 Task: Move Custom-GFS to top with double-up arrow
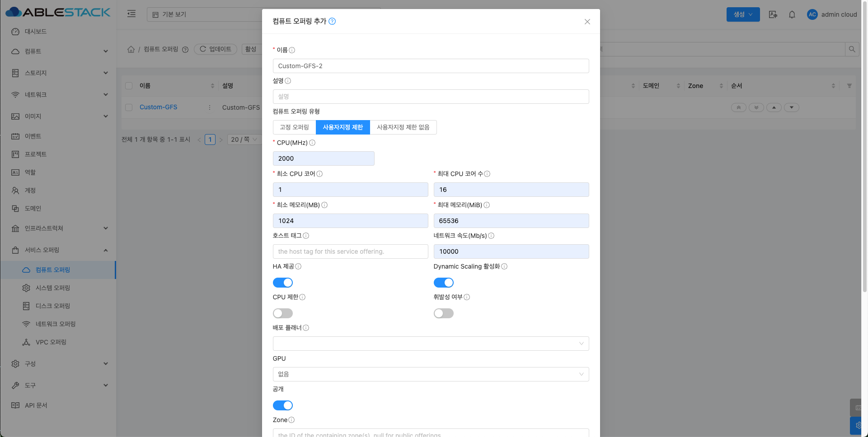[739, 107]
